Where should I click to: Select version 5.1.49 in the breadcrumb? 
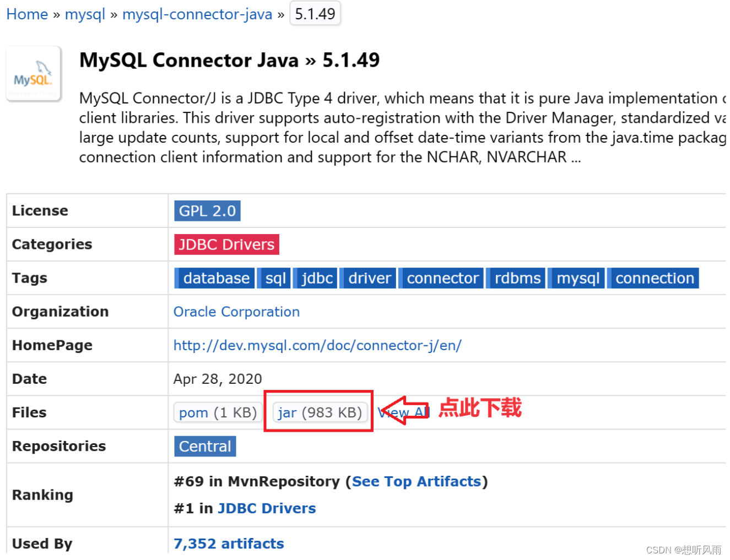pyautogui.click(x=315, y=14)
